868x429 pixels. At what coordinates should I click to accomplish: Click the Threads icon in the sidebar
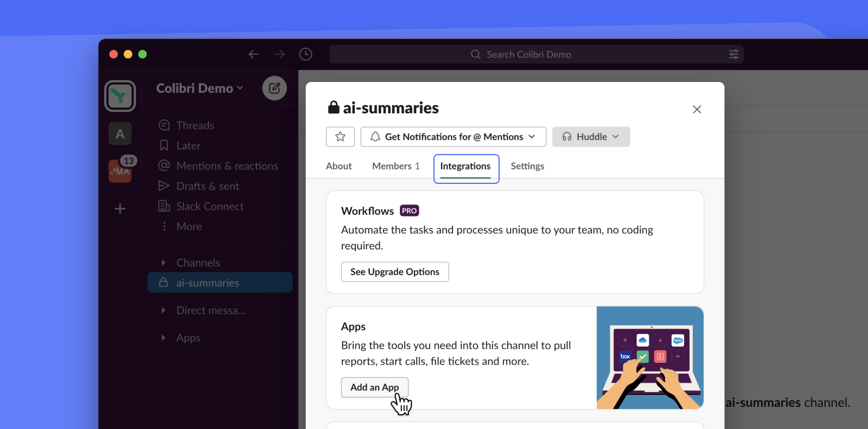(164, 125)
